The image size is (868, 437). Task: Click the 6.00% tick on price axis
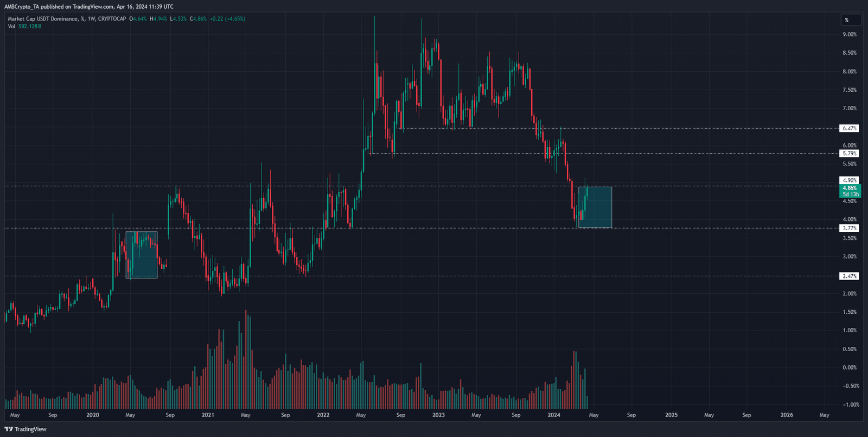point(850,145)
